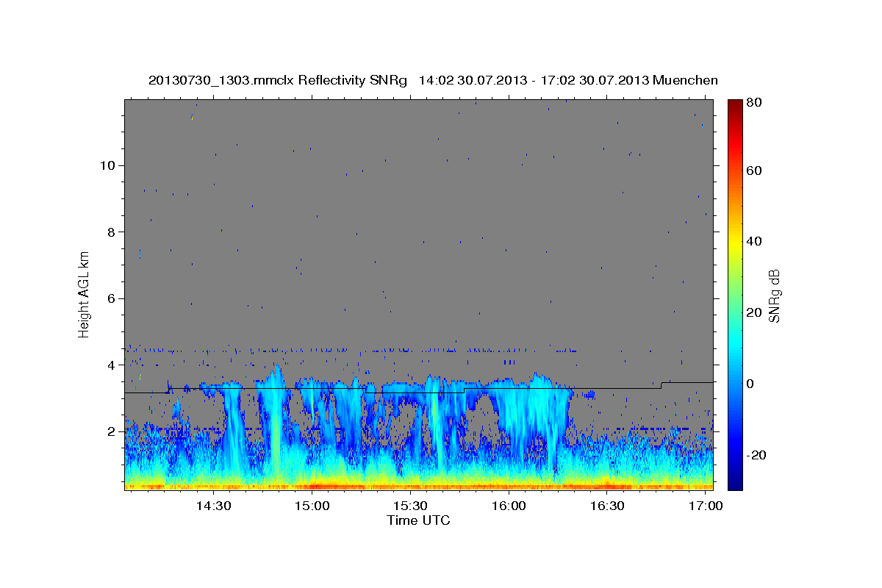Screen dimensions: 882x588
Task: Click the height tick label 10
Action: click(x=108, y=165)
